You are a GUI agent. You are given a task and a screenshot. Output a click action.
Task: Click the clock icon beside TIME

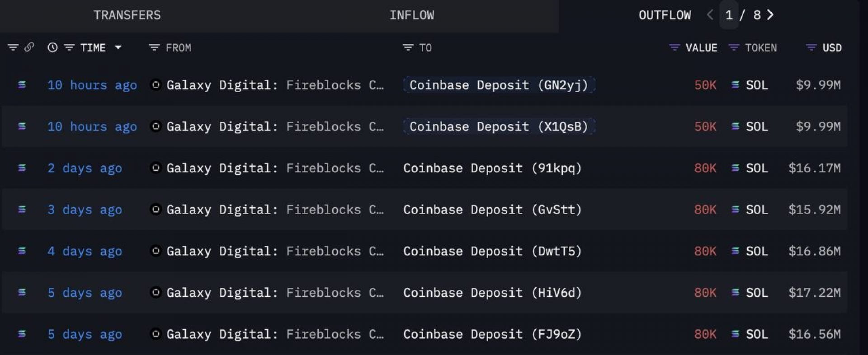(x=52, y=47)
